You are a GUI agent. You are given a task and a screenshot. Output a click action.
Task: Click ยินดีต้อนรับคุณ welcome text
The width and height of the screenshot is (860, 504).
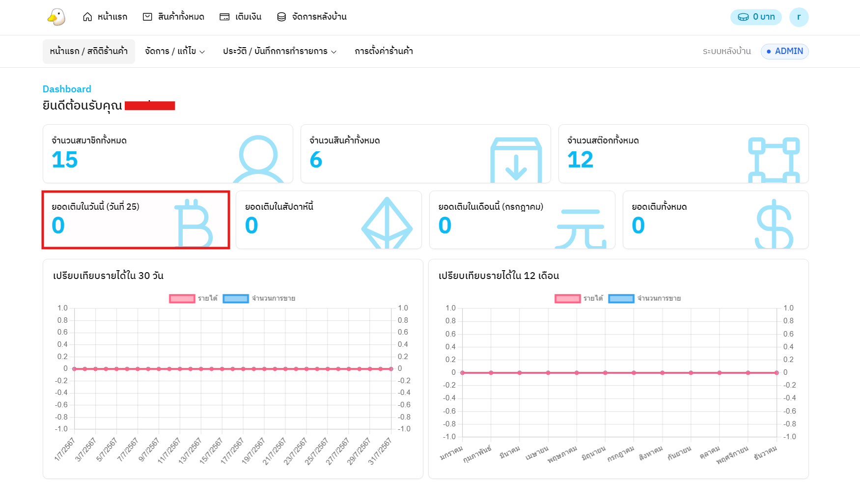83,105
